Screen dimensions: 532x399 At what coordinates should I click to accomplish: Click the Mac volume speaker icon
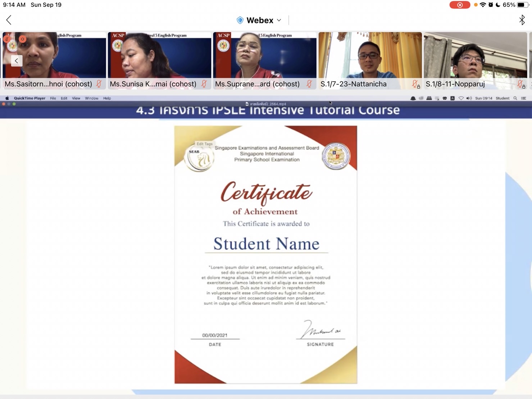(469, 98)
